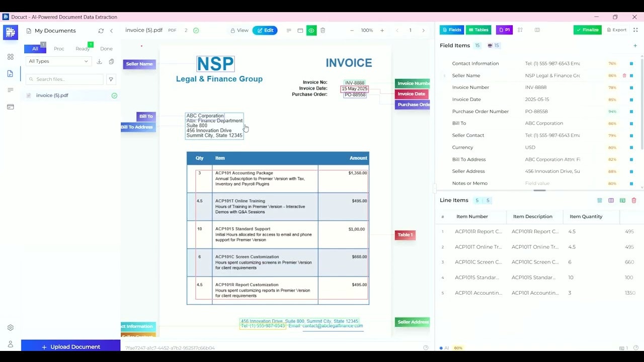Zoom in with the plus button

pos(382,30)
